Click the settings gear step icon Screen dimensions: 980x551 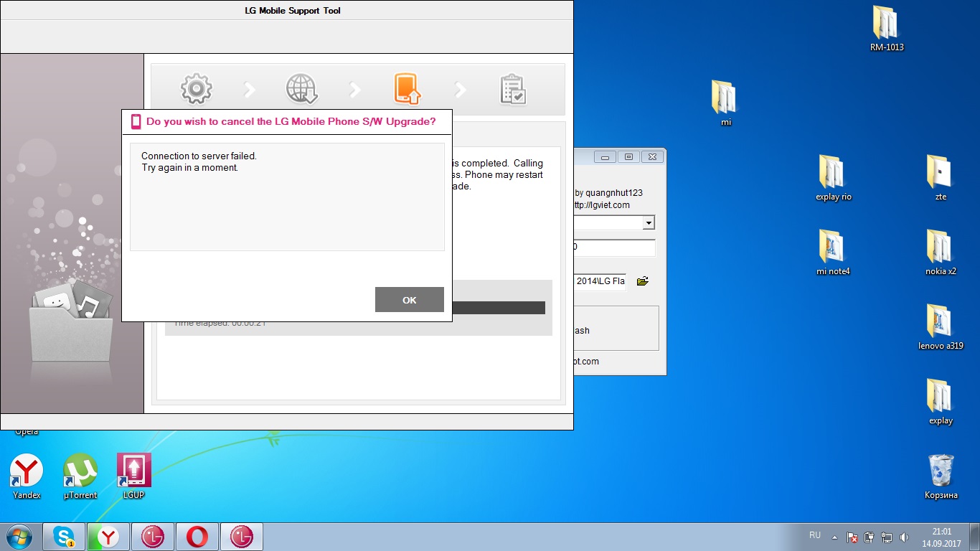point(196,89)
